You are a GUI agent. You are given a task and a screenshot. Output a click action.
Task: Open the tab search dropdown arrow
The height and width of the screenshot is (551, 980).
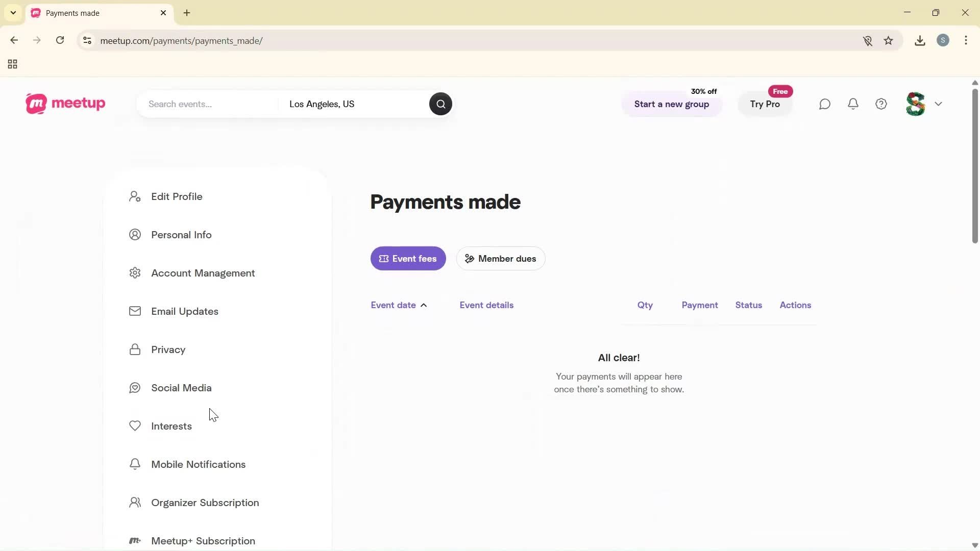tap(13, 13)
